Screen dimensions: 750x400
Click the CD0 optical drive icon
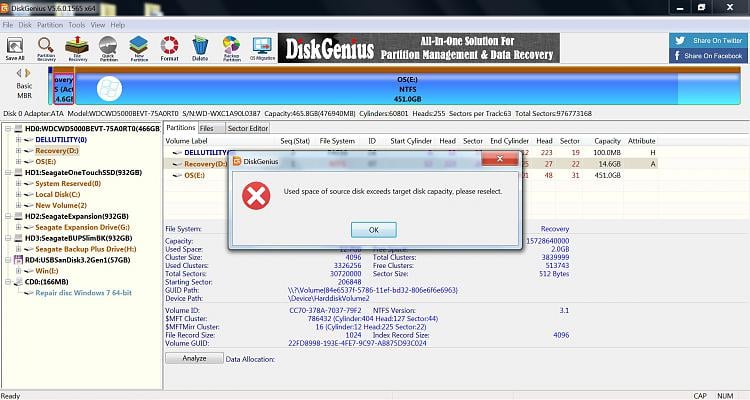tap(19, 282)
